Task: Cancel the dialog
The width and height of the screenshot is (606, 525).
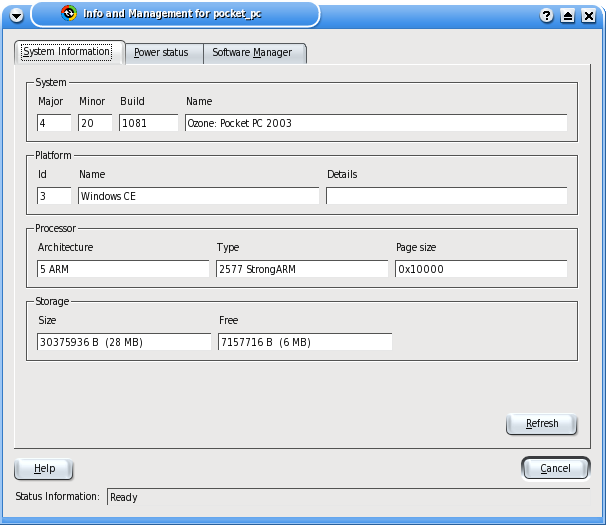Action: (555, 468)
